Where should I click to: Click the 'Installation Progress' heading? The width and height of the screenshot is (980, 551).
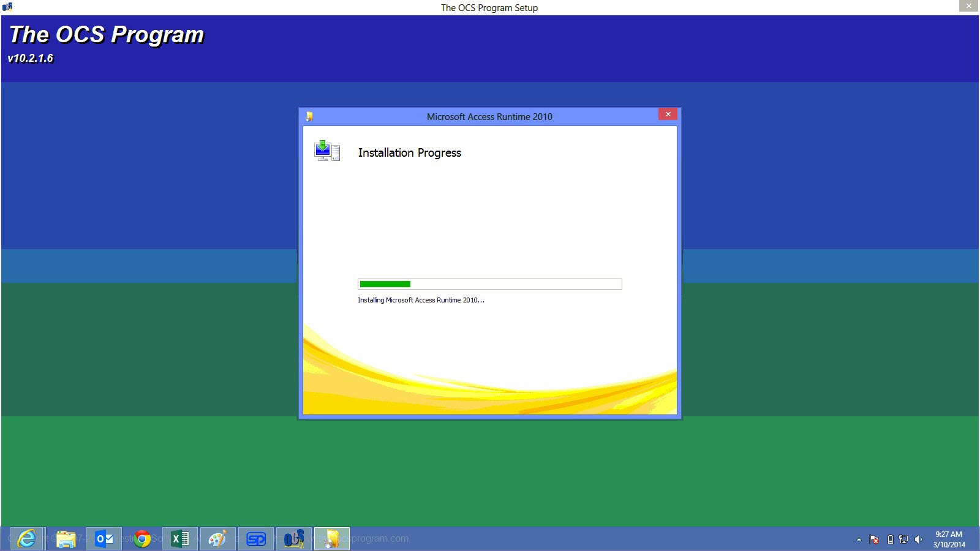410,152
